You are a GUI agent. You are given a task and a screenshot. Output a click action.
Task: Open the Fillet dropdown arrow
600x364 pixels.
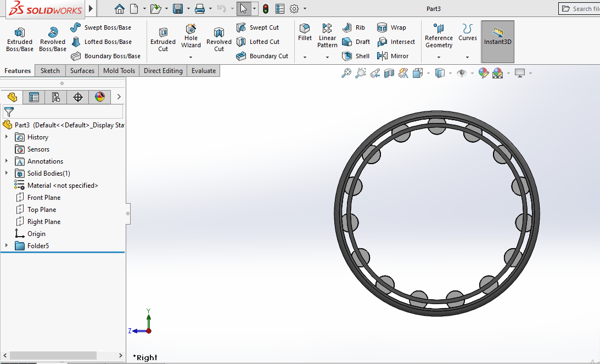click(305, 57)
